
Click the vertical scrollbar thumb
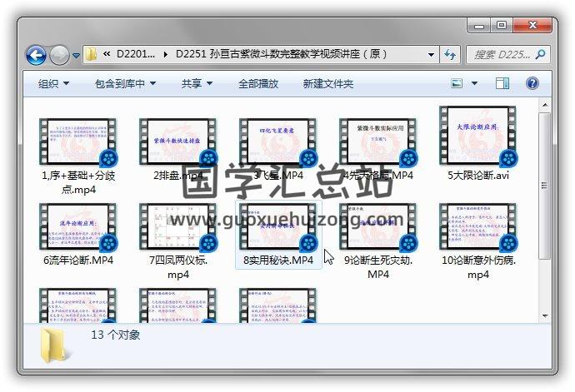coord(545,186)
